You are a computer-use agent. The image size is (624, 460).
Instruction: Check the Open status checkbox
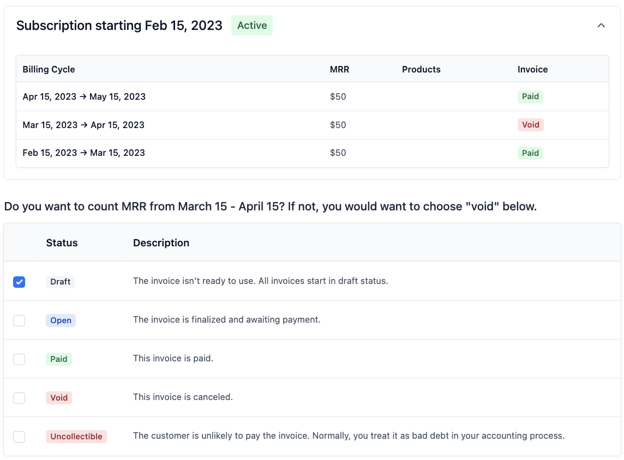tap(19, 321)
